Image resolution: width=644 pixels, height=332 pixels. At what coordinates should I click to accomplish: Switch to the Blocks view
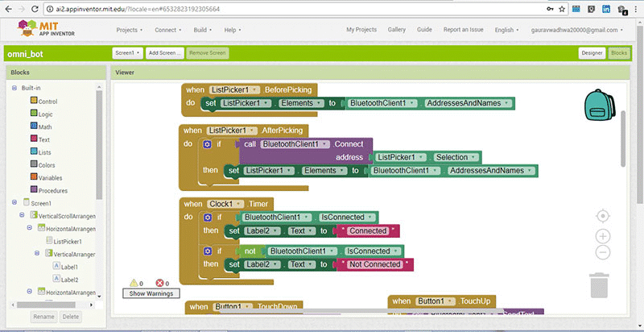point(619,53)
